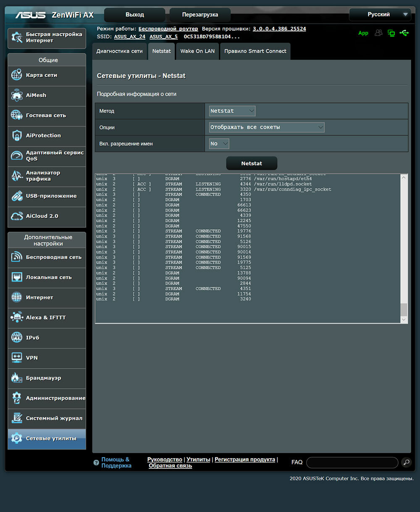Open firmware version link 3.0.0.4.386_25524

click(x=279, y=29)
